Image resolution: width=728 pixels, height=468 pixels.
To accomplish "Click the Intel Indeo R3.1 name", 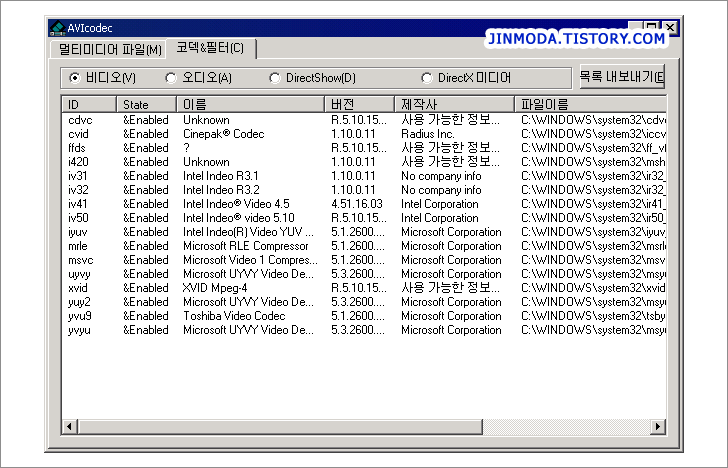I will point(221,176).
